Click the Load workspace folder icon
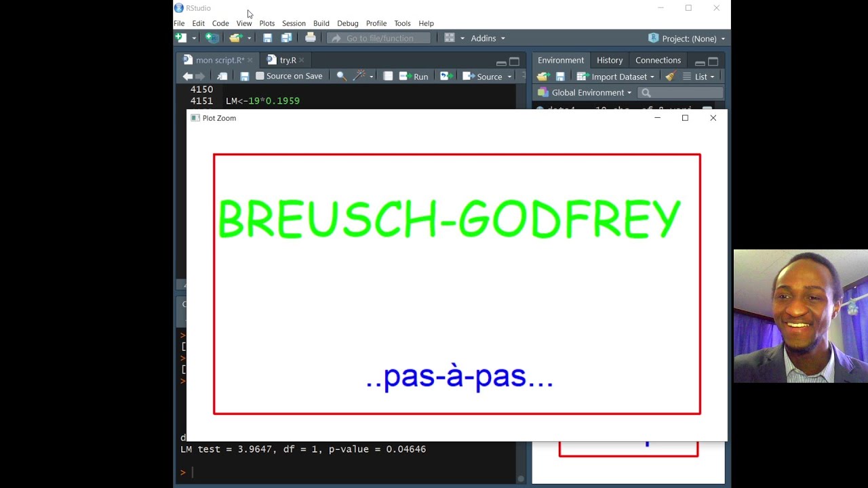 point(542,77)
